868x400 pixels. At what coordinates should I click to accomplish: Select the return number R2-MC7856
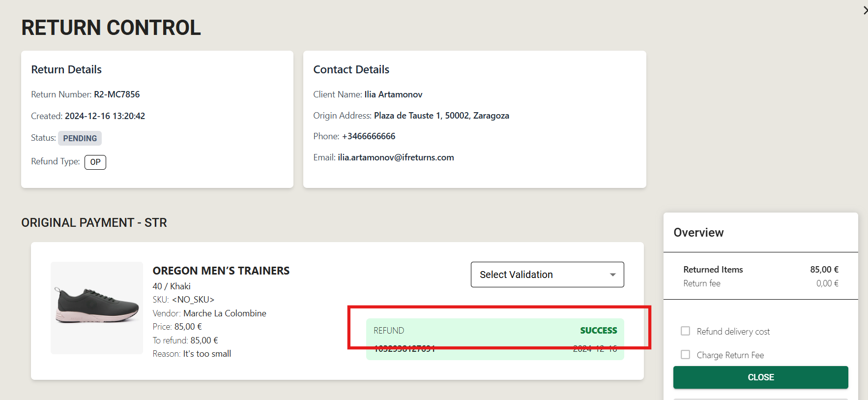click(x=117, y=94)
